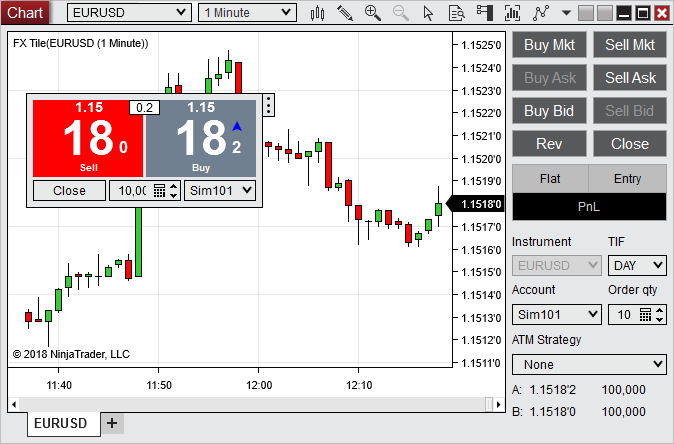Screen dimensions: 674x444
Task: Add a new tab with plus button
Action: 112,423
